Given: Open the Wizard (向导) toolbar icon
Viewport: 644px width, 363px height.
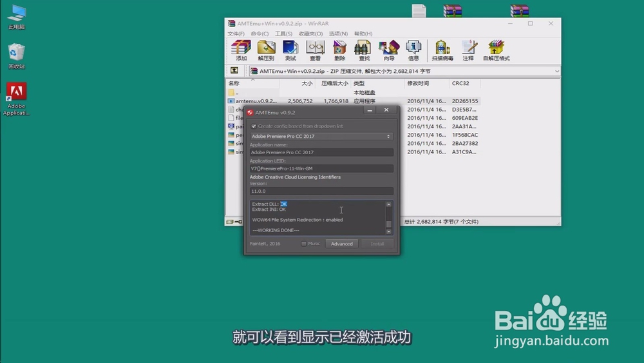Looking at the screenshot, I should 389,50.
